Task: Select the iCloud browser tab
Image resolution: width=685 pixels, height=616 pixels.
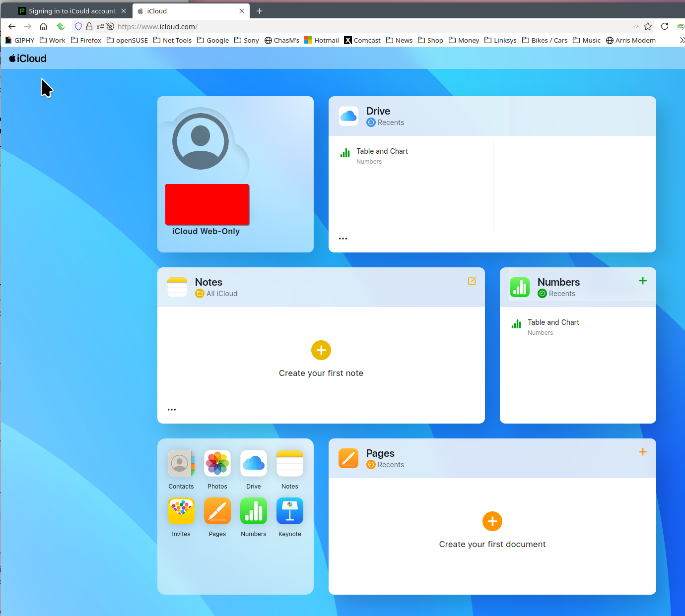Action: 191,11
